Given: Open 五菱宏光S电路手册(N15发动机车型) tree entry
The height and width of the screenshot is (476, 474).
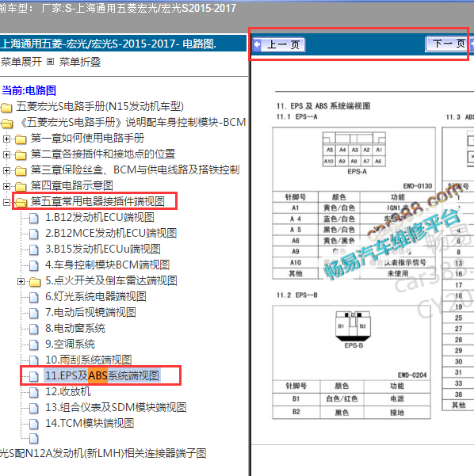Looking at the screenshot, I should click(x=100, y=107).
